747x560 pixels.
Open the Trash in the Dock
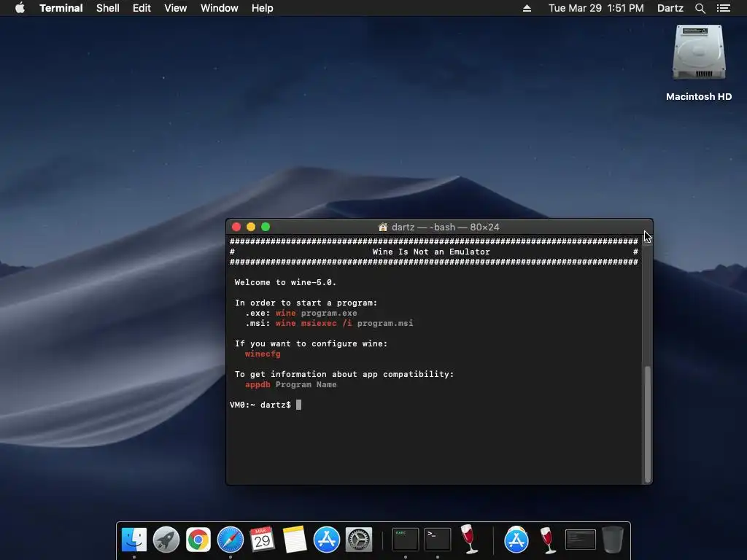point(612,540)
